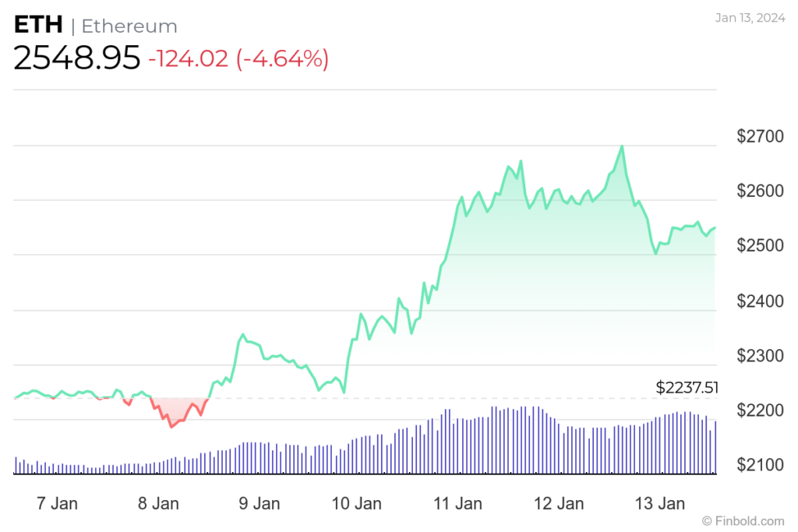Click the $2600 price axis label
This screenshot has height=532, width=798.
point(761,191)
